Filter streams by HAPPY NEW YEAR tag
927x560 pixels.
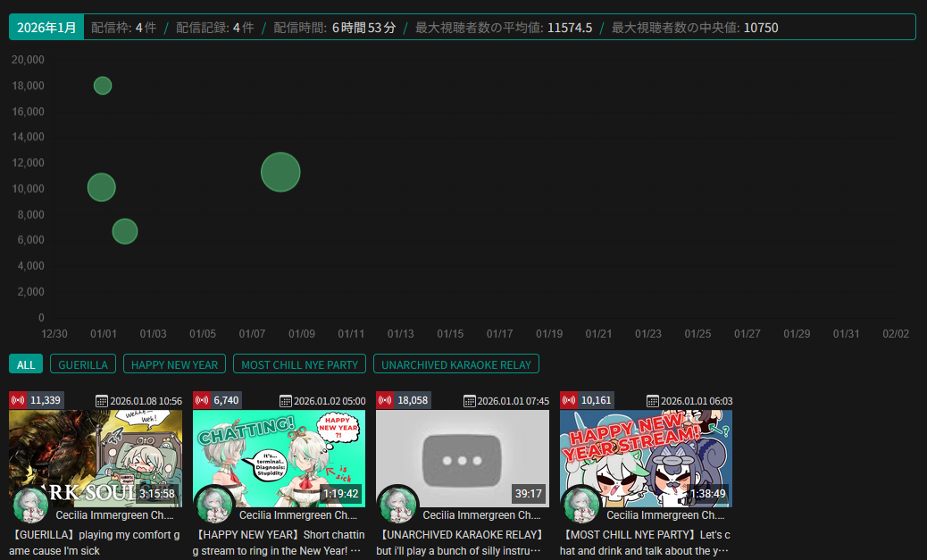point(174,364)
